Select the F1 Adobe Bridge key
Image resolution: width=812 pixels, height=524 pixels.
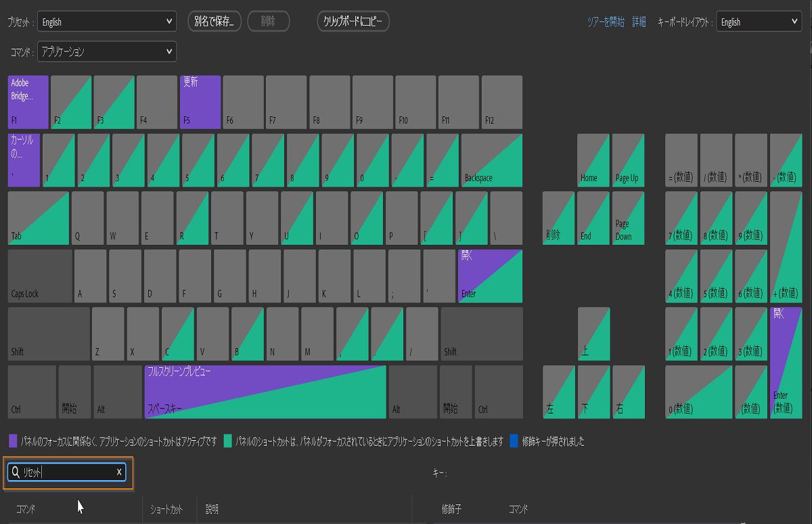(x=28, y=102)
